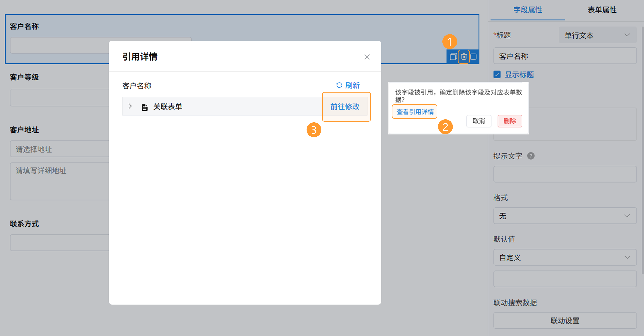This screenshot has width=644, height=336.
Task: Click the square checkbox icon beside trash
Action: point(473,57)
